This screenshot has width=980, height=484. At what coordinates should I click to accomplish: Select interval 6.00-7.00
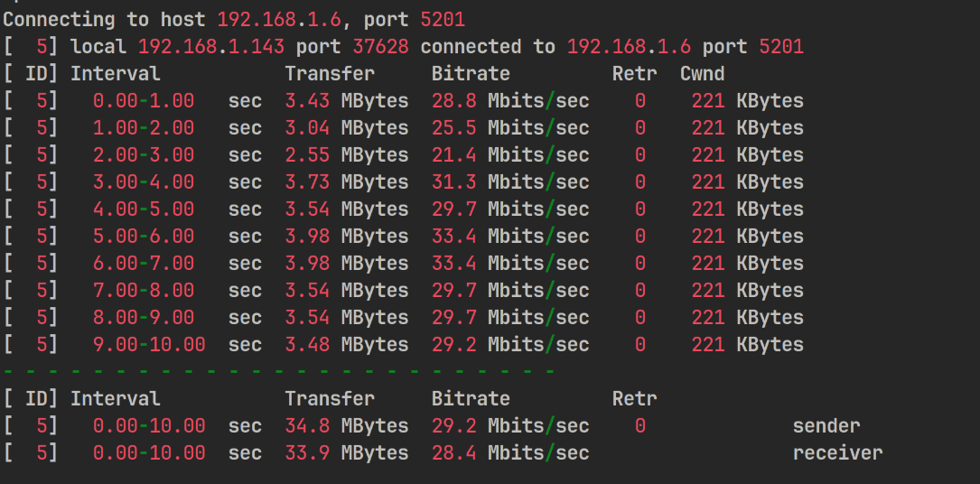pos(144,264)
